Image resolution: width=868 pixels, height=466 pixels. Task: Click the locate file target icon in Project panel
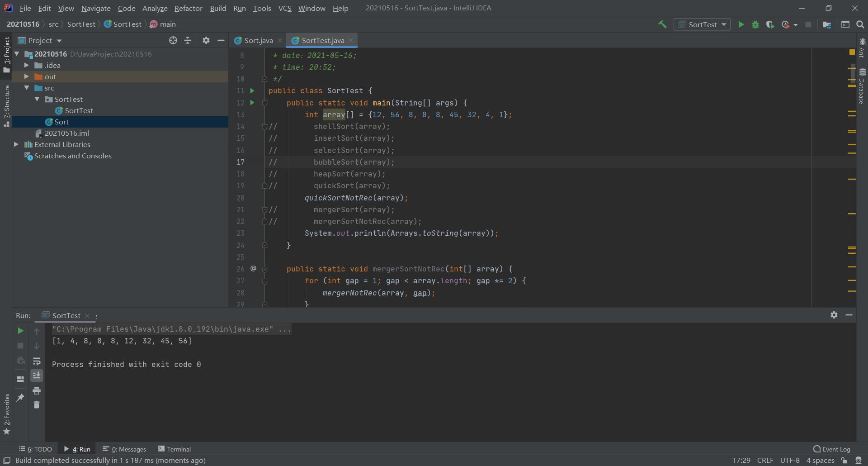click(173, 40)
